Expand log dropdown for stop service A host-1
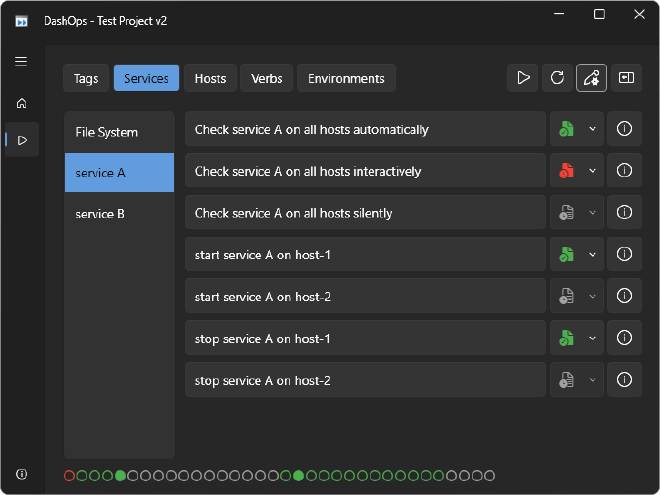The width and height of the screenshot is (660, 495). [592, 339]
